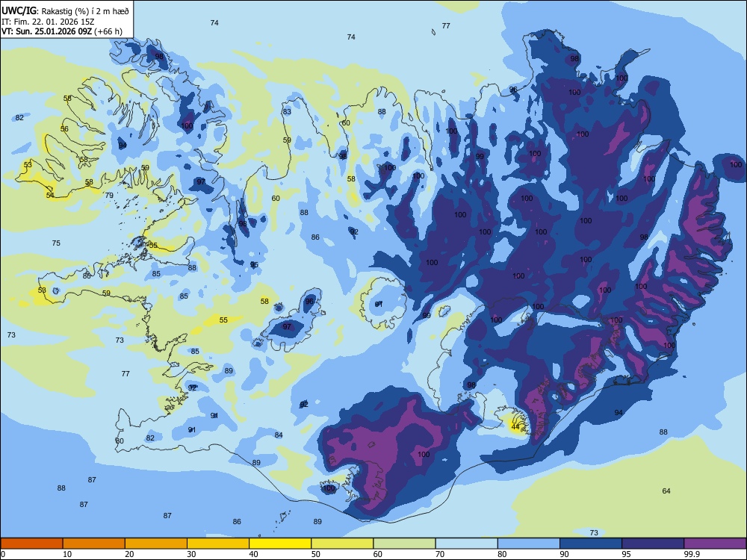Click the '99.9' legend label
Image resolution: width=747 pixels, height=560 pixels.
pyautogui.click(x=692, y=554)
